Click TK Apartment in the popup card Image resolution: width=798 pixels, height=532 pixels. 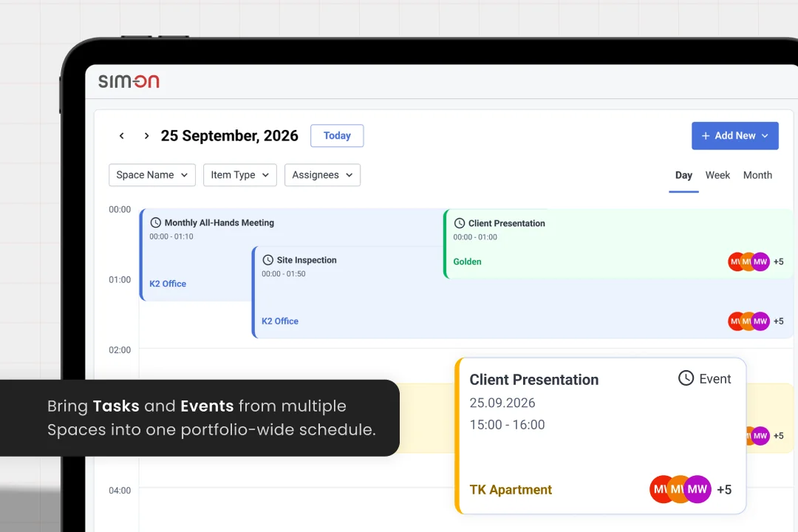pyautogui.click(x=511, y=490)
